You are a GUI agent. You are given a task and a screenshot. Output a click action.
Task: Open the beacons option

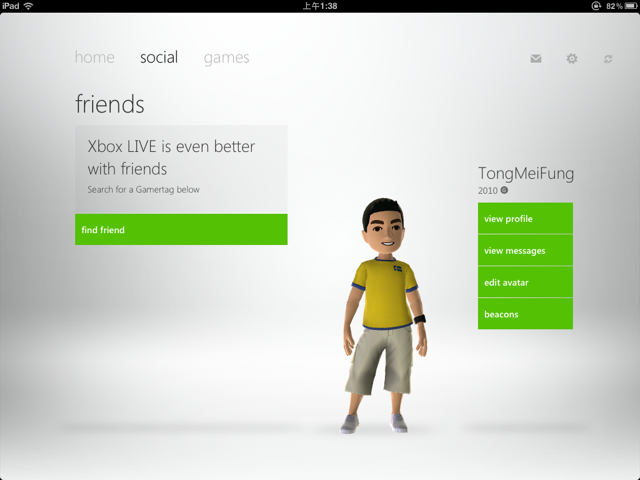525,314
